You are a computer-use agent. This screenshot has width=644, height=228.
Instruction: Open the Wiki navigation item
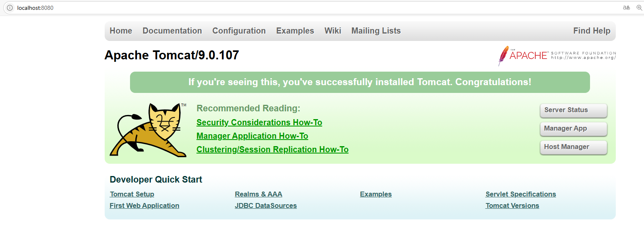click(x=332, y=31)
